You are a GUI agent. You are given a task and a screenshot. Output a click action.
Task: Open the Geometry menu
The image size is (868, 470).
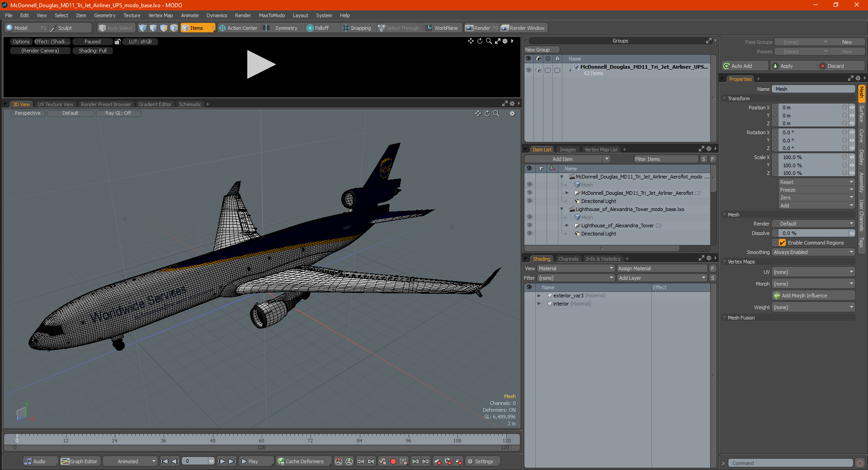click(104, 15)
